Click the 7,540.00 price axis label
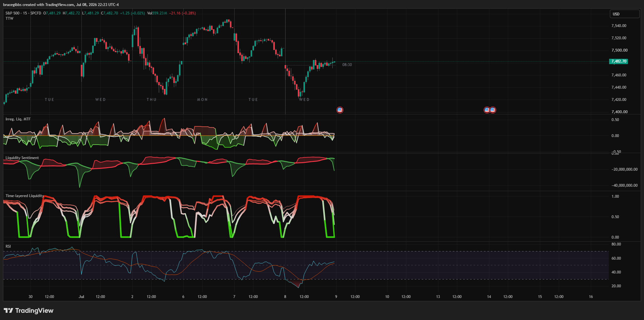 (619, 26)
